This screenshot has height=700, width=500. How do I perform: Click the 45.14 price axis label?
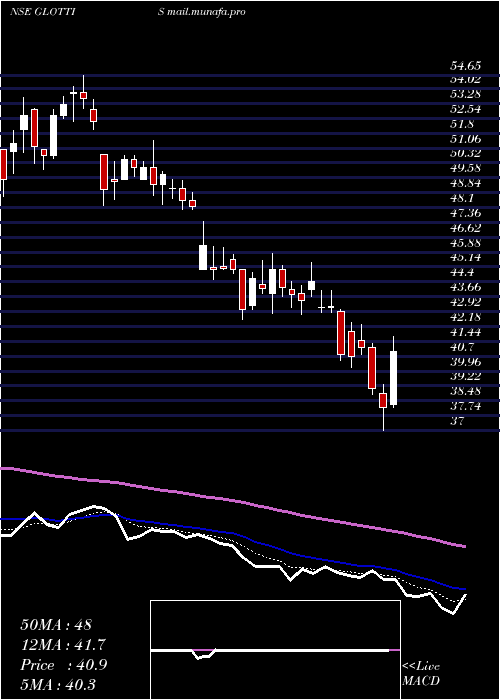coord(465,257)
